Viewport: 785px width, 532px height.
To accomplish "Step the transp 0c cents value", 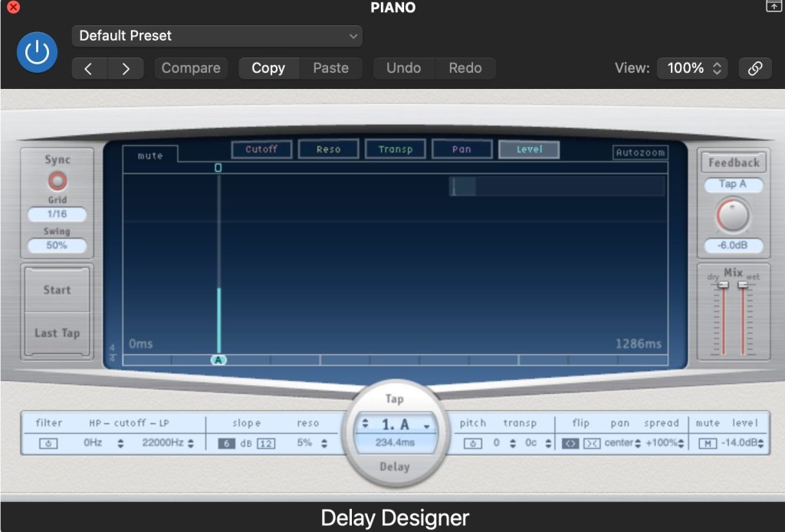I will [x=548, y=443].
